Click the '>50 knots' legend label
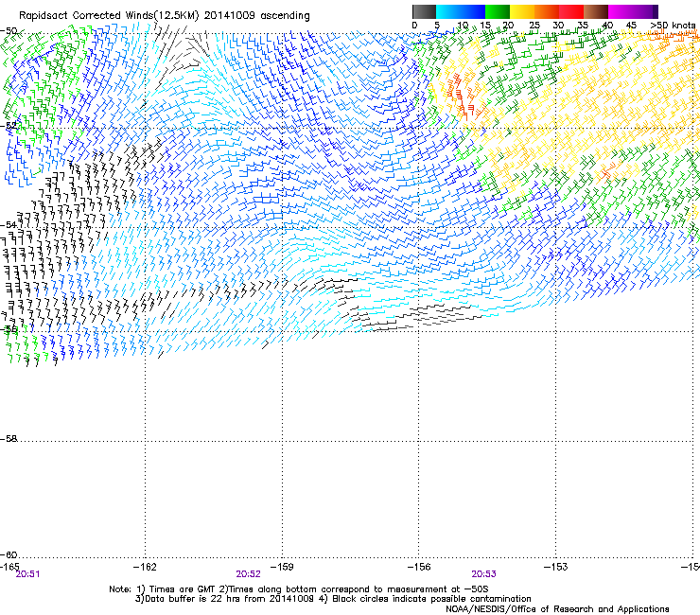 [x=673, y=26]
